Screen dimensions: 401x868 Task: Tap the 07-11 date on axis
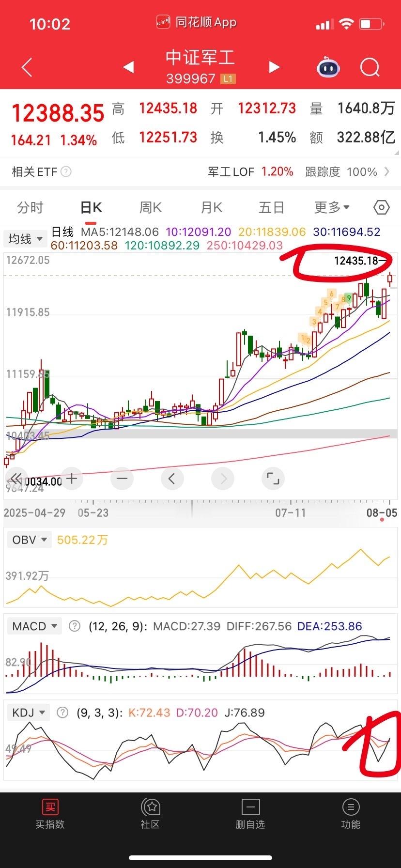click(x=291, y=512)
